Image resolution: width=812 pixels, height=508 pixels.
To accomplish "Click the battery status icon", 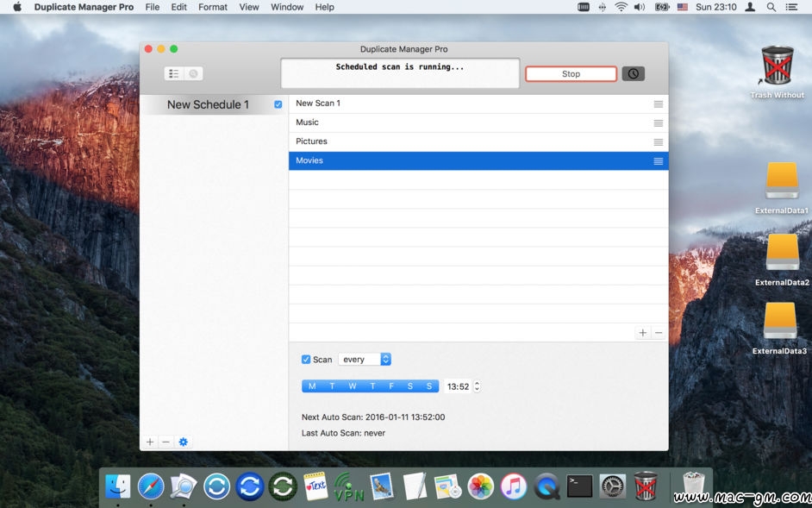I will click(x=662, y=7).
